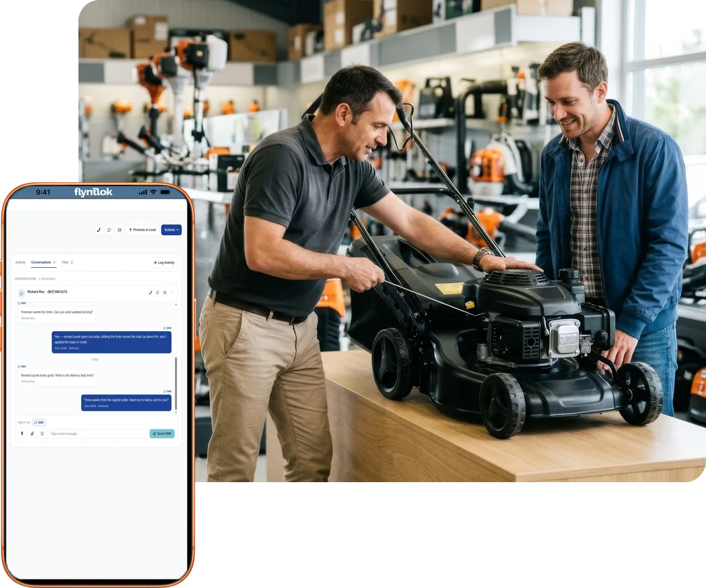Click the scroll-up arrow of the conversation
Viewport: 706px width, 588px height.
(x=176, y=304)
